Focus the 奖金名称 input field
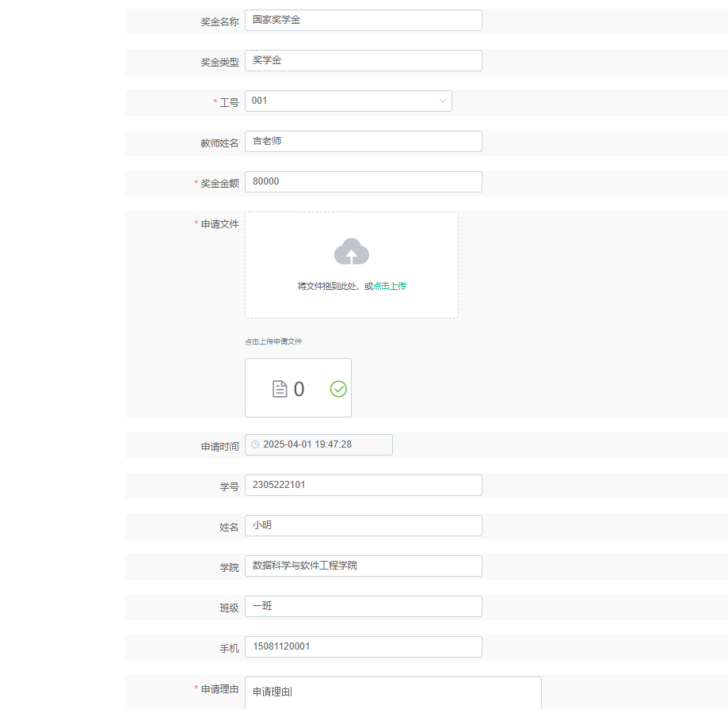 click(x=364, y=21)
